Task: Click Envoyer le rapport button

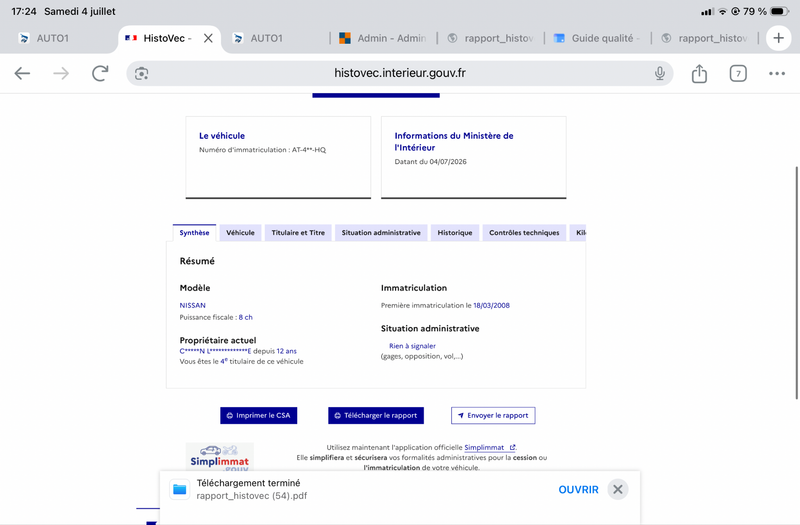Action: [x=493, y=415]
